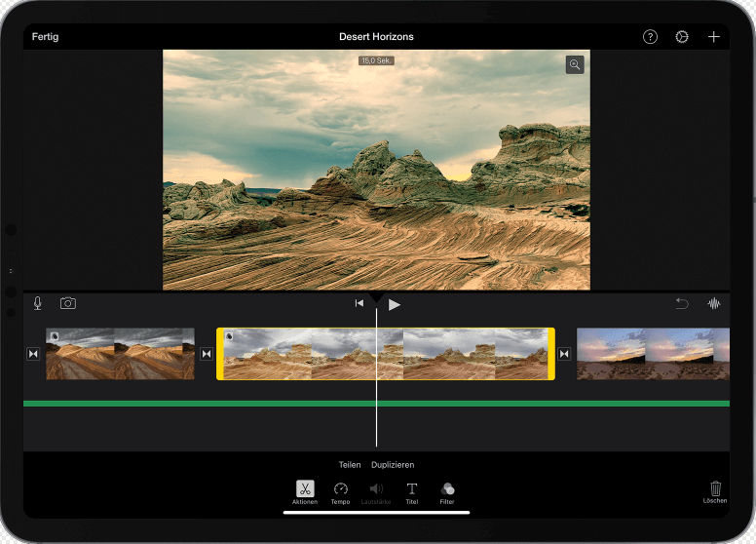Toggle the audio waveform display
Screen dimensions: 756x544
(714, 304)
